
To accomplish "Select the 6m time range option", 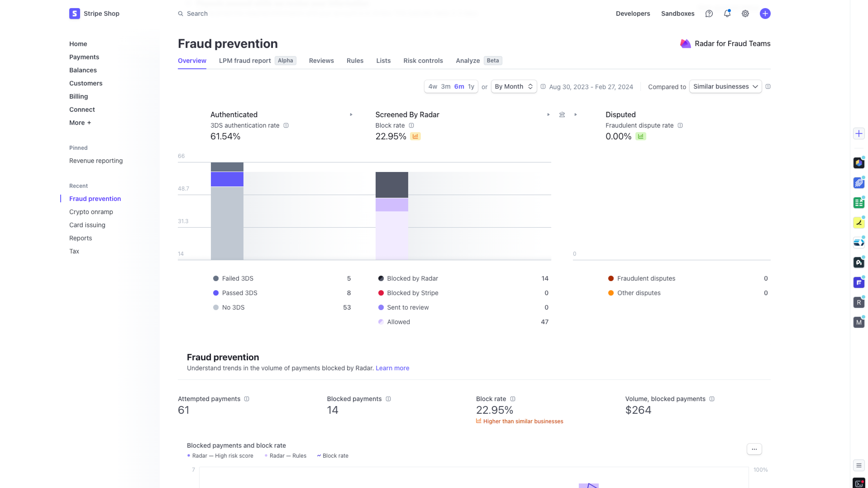I will pyautogui.click(x=459, y=87).
